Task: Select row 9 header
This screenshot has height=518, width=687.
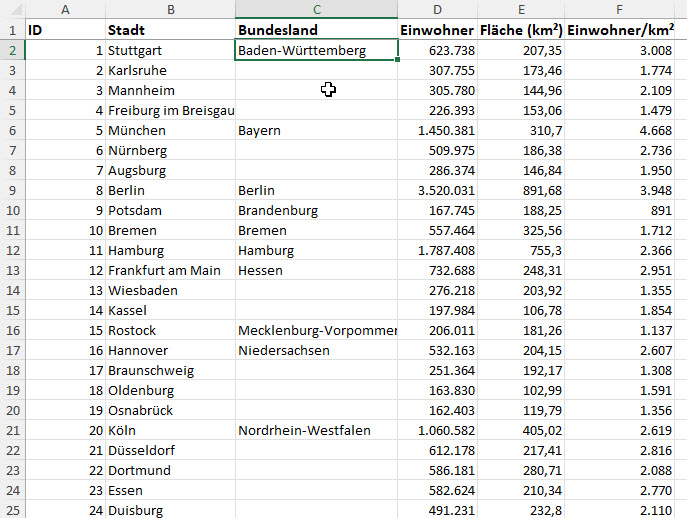Action: 11,190
